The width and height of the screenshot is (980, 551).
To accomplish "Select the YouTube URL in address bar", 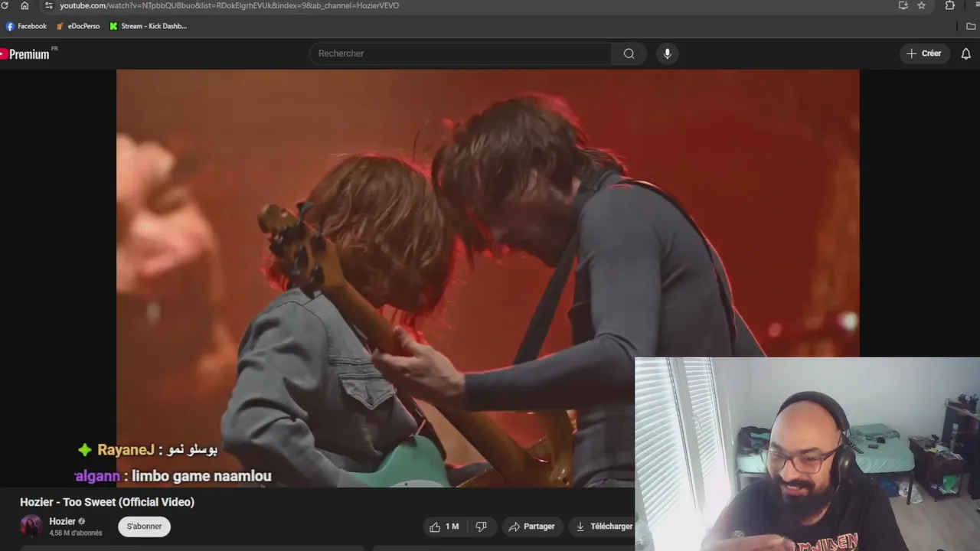I will (x=229, y=5).
